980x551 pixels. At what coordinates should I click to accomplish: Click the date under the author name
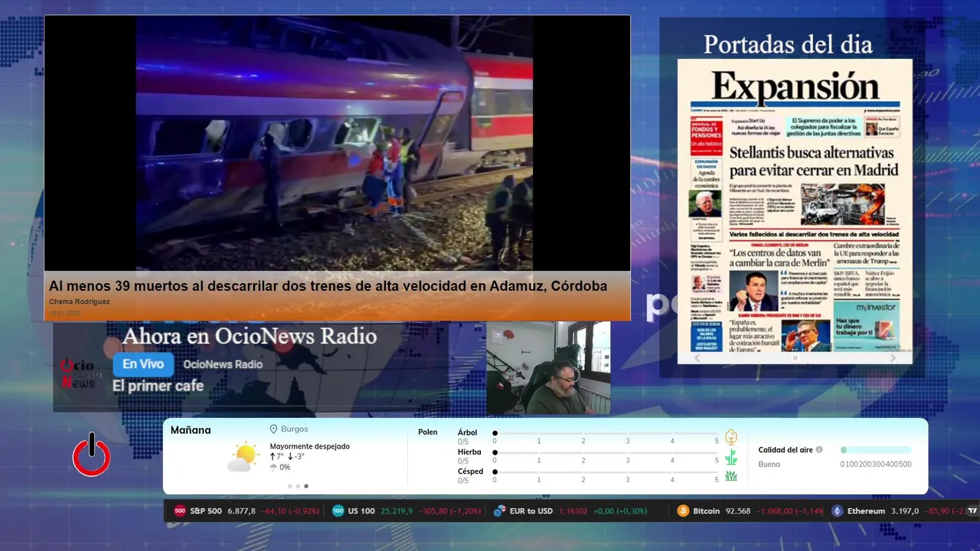64,313
